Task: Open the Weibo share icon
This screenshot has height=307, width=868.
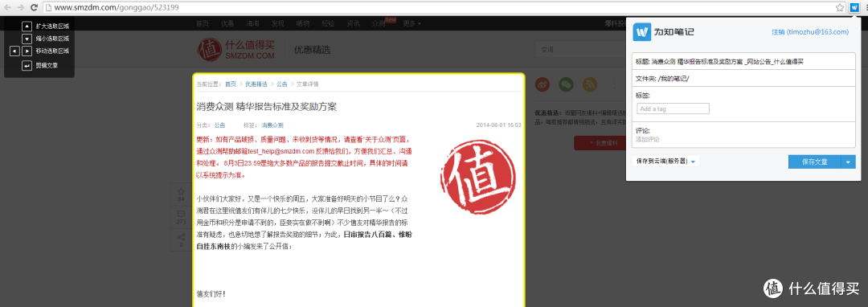Action: click(x=543, y=84)
